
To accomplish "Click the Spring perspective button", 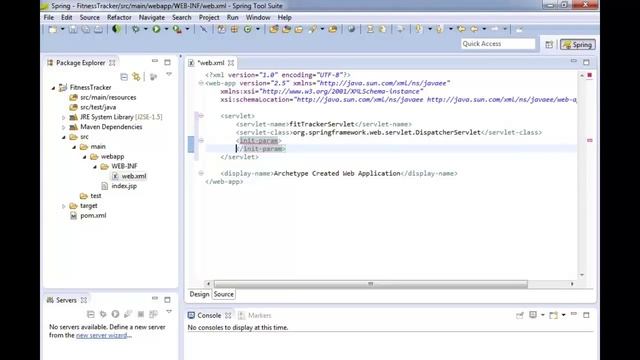I will (578, 44).
